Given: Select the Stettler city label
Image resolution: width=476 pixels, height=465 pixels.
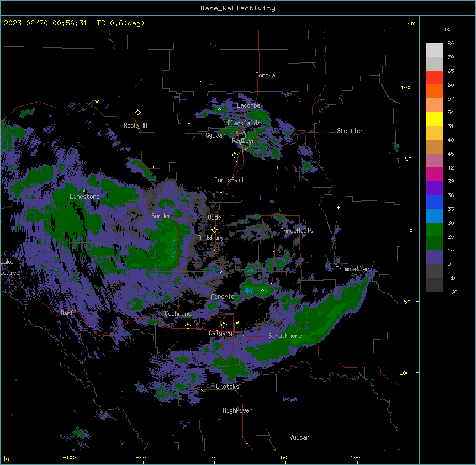Looking at the screenshot, I should coord(350,131).
